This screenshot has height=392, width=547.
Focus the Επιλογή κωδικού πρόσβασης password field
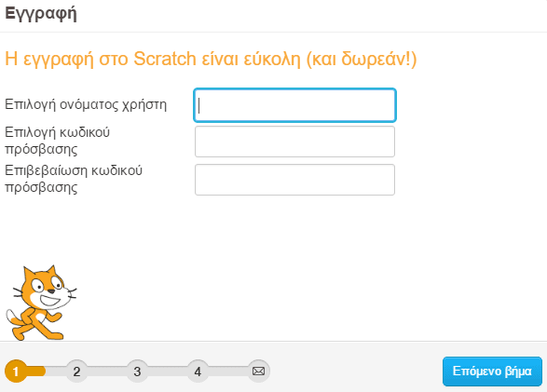(x=294, y=142)
